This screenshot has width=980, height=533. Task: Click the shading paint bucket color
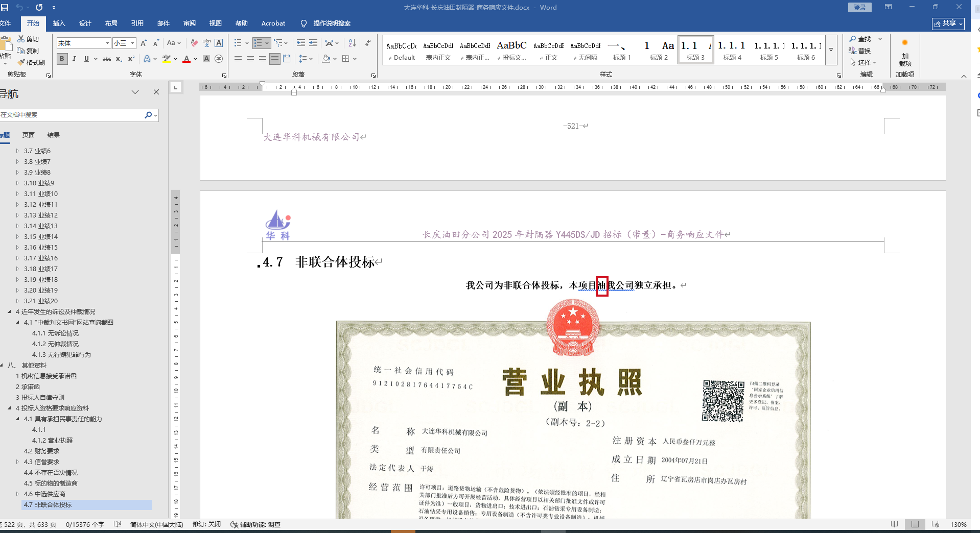click(x=326, y=59)
